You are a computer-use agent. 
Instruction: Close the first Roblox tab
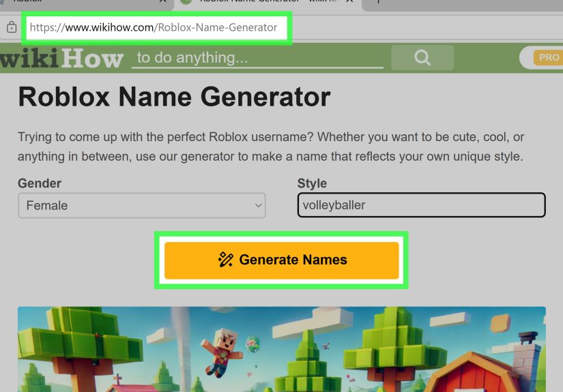162,1
